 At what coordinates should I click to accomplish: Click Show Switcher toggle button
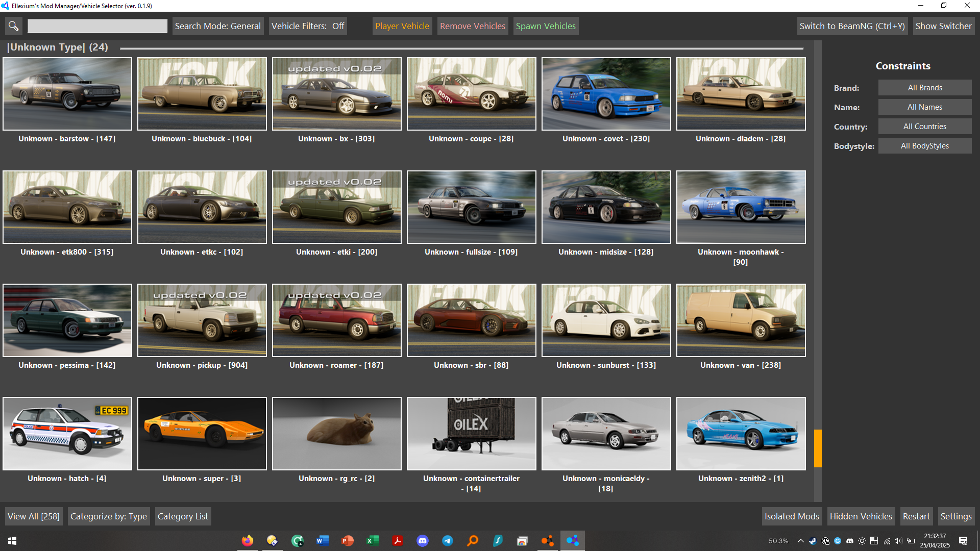(943, 26)
